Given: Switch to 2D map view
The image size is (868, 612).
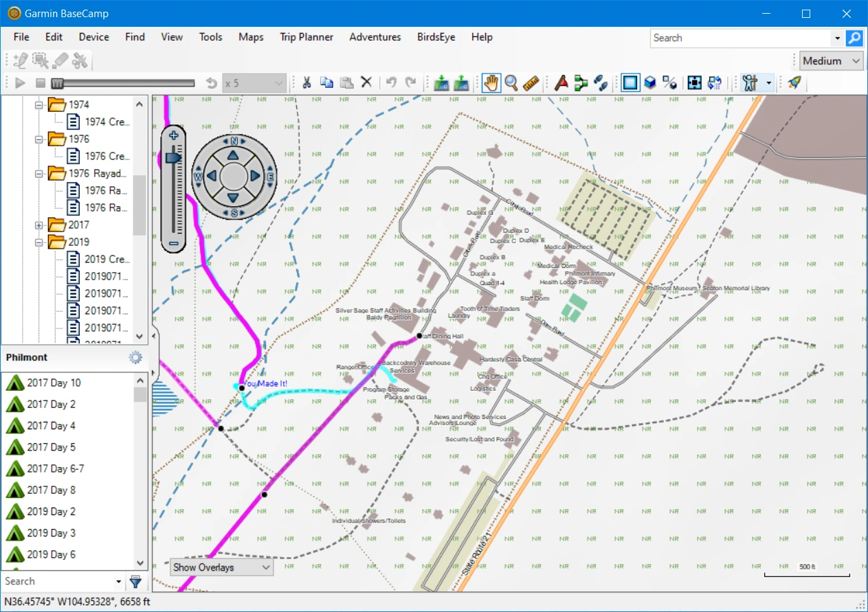Looking at the screenshot, I should coord(630,83).
